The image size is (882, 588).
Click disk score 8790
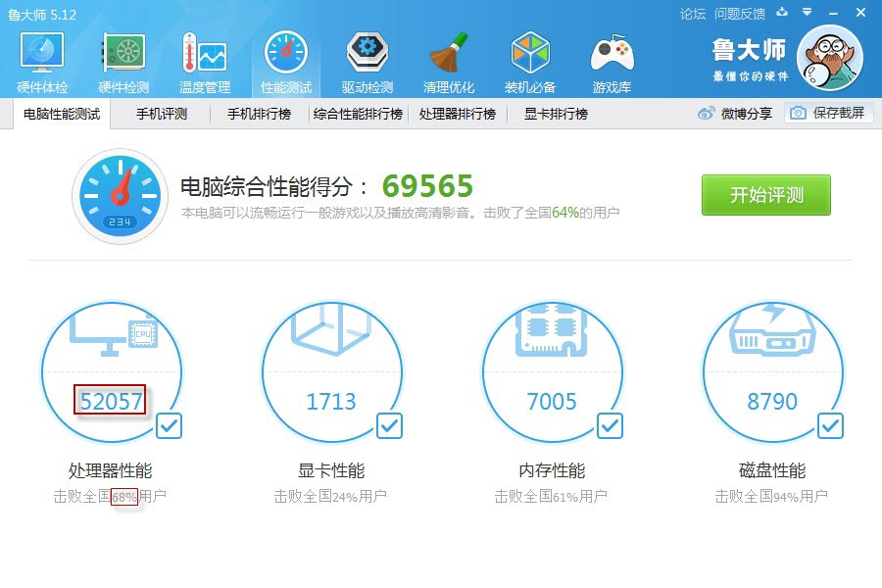coord(772,401)
